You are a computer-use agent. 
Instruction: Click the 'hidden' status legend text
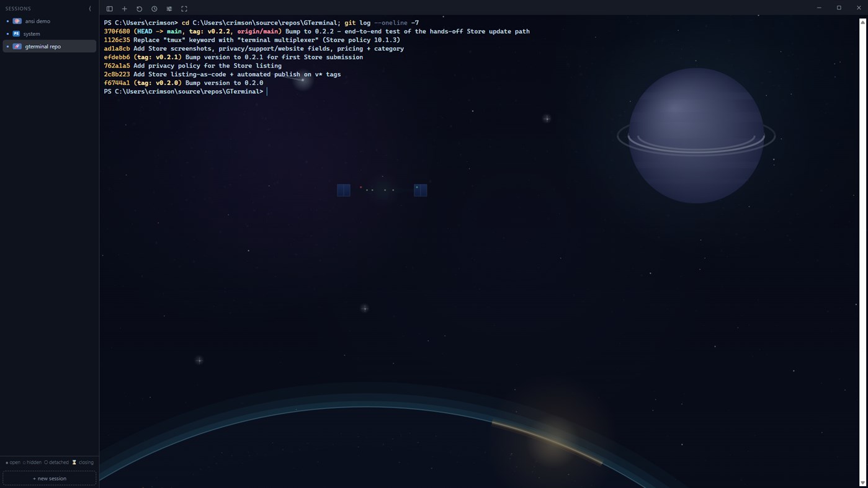[34, 462]
